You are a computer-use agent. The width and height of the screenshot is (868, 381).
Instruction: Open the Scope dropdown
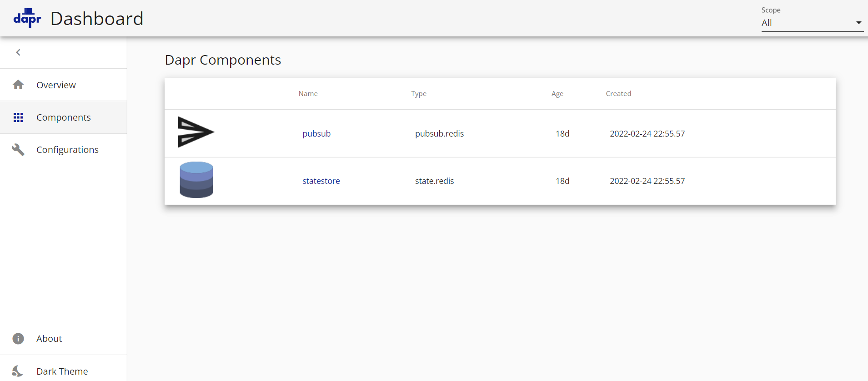(813, 23)
